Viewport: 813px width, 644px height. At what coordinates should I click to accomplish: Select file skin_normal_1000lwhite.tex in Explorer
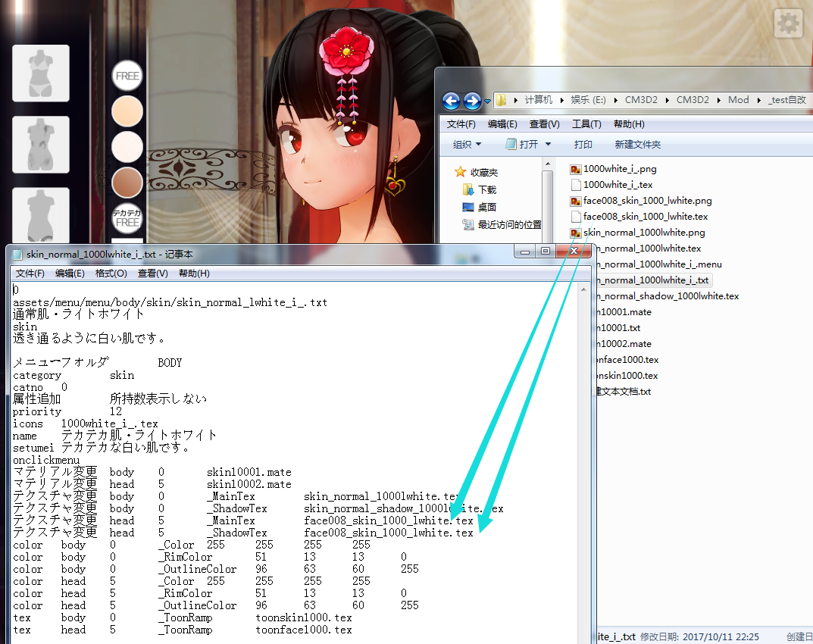tap(649, 249)
